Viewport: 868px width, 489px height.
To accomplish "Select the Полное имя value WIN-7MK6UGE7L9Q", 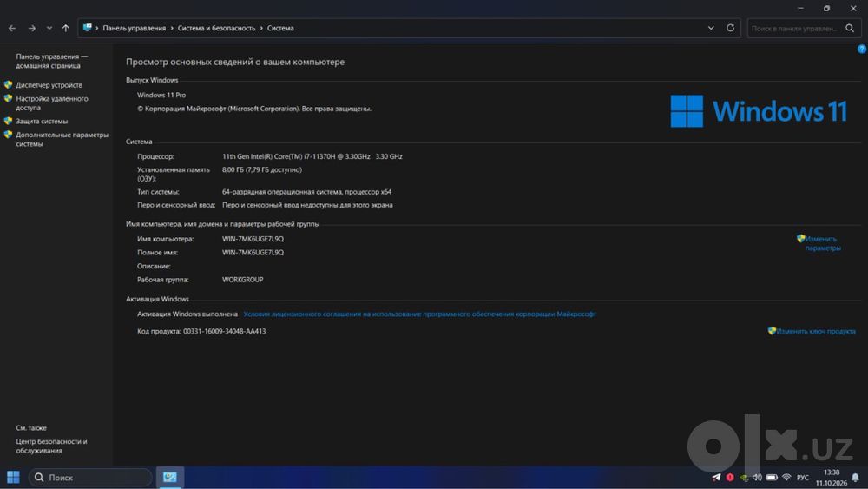I will point(253,253).
